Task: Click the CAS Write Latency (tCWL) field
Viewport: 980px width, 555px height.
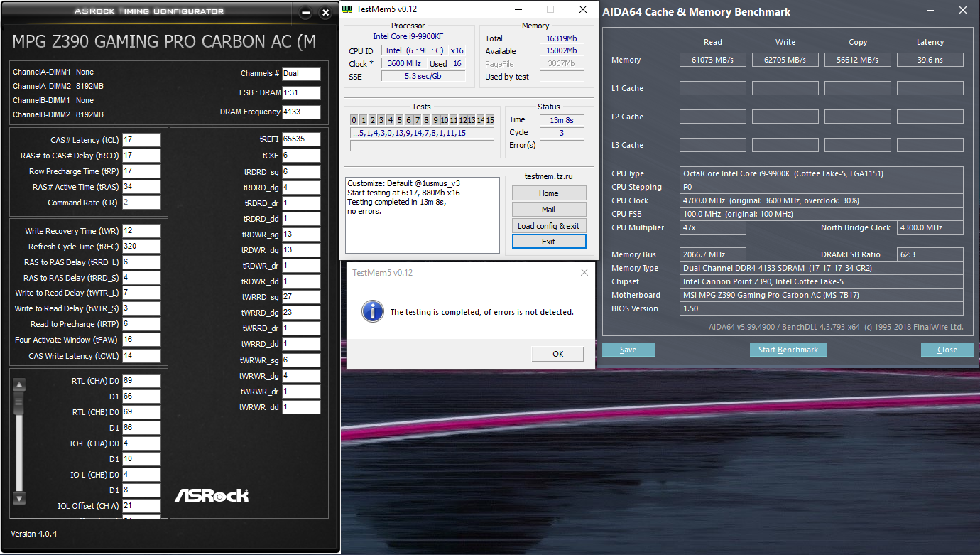Action: point(141,356)
